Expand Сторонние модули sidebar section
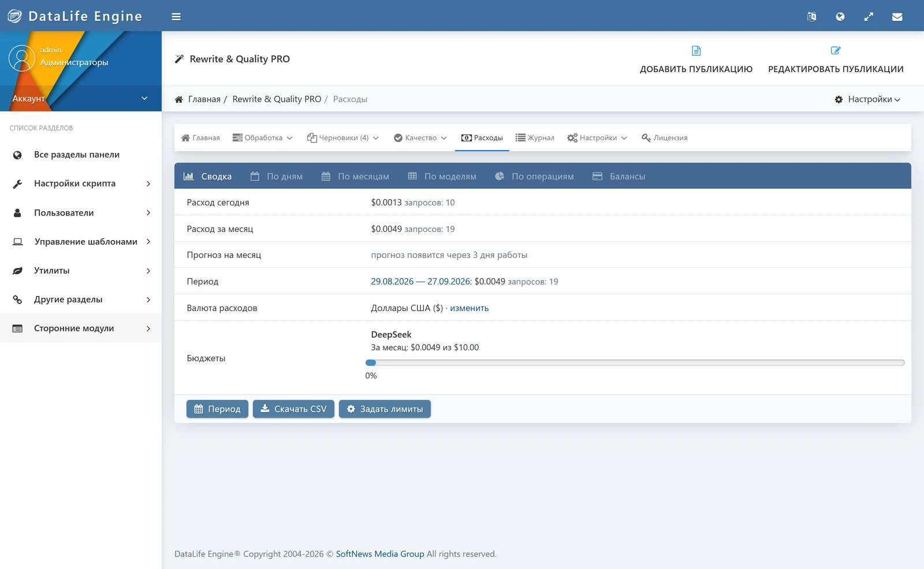The image size is (924, 569). click(81, 328)
